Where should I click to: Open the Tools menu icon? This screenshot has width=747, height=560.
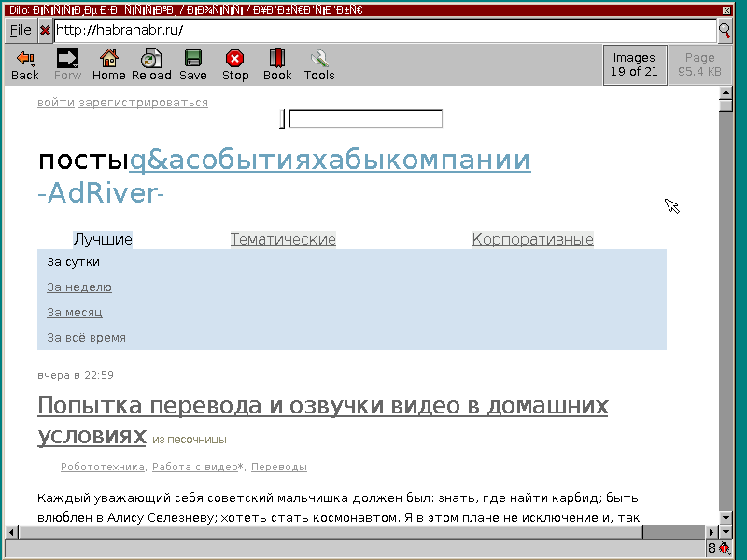coord(319,64)
